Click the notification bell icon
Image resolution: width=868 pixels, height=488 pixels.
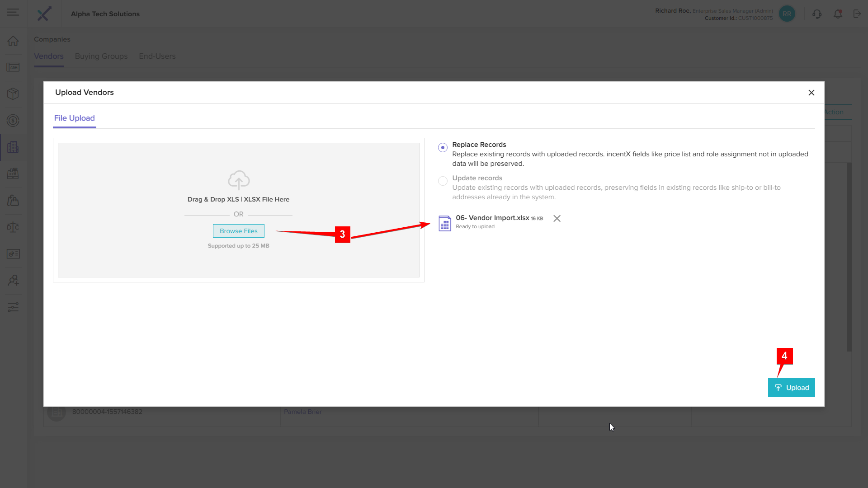click(x=838, y=14)
